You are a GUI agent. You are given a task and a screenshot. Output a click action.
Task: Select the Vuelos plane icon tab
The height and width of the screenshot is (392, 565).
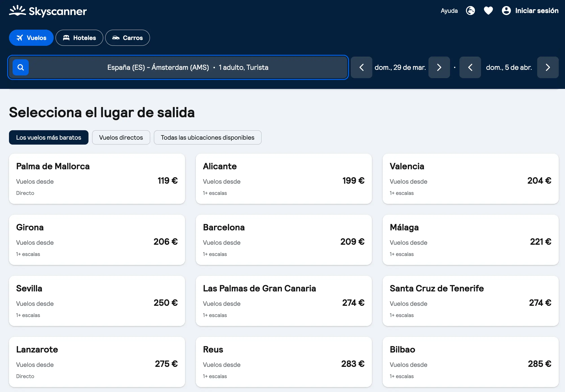(20, 37)
